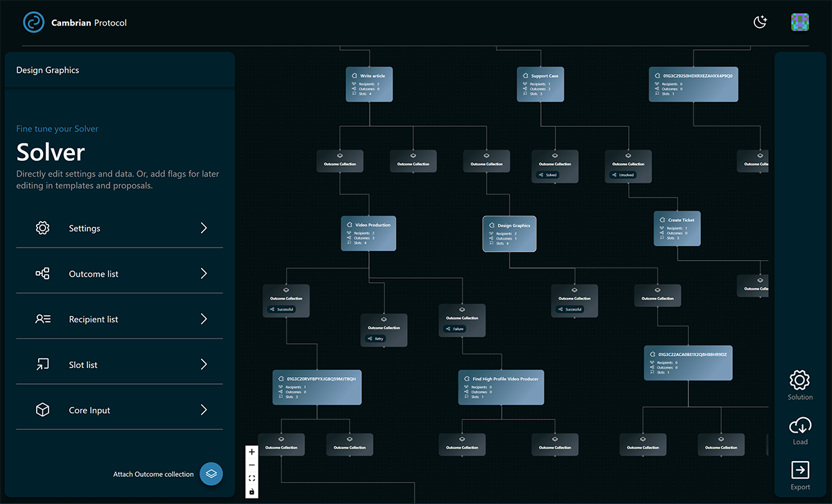Open the user avatar profile
Viewport: 832px width, 504px height.
[x=800, y=22]
